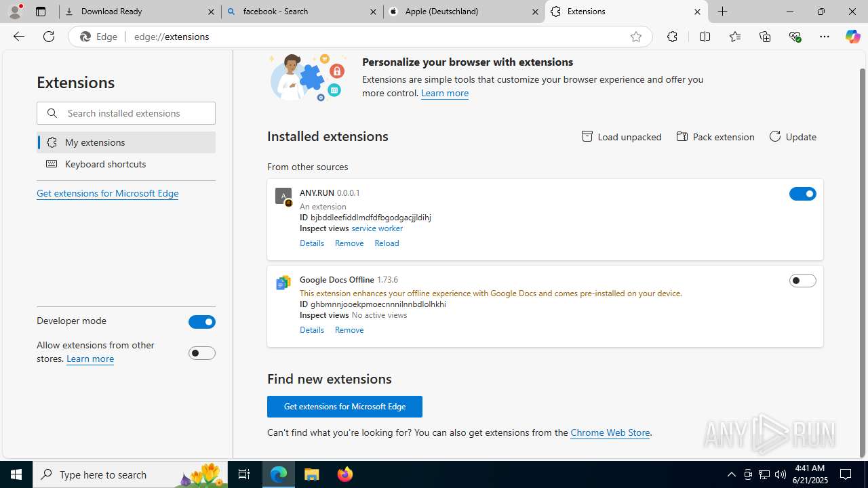Click the taskbar clock 4:41 AM
Image resolution: width=868 pixels, height=488 pixels.
pos(808,468)
